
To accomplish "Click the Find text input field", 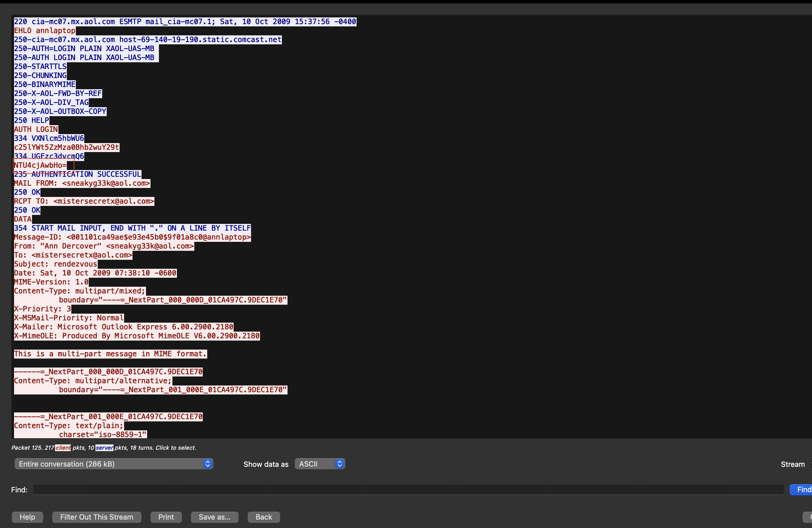I will pos(408,490).
